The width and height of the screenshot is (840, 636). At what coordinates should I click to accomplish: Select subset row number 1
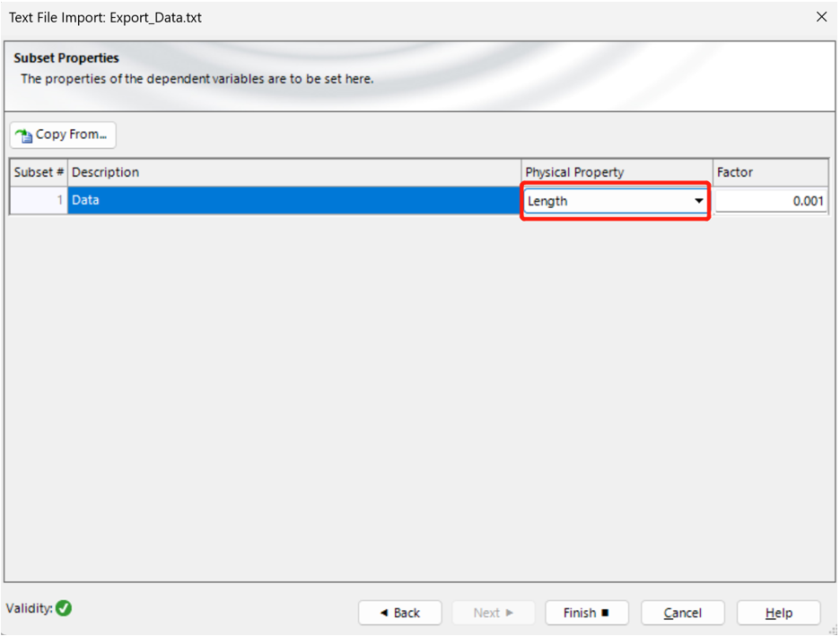pyautogui.click(x=39, y=201)
